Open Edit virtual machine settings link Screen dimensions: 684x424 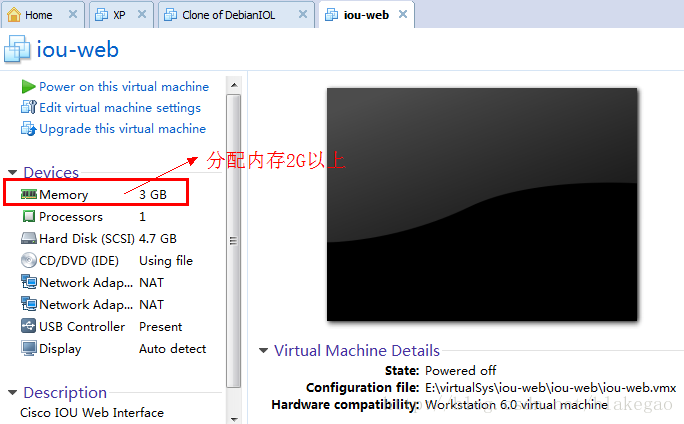120,107
